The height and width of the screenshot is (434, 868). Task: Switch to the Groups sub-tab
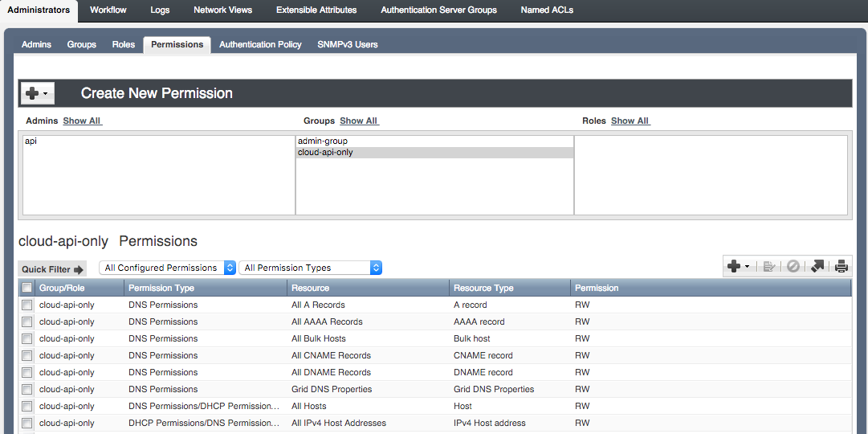coord(82,44)
